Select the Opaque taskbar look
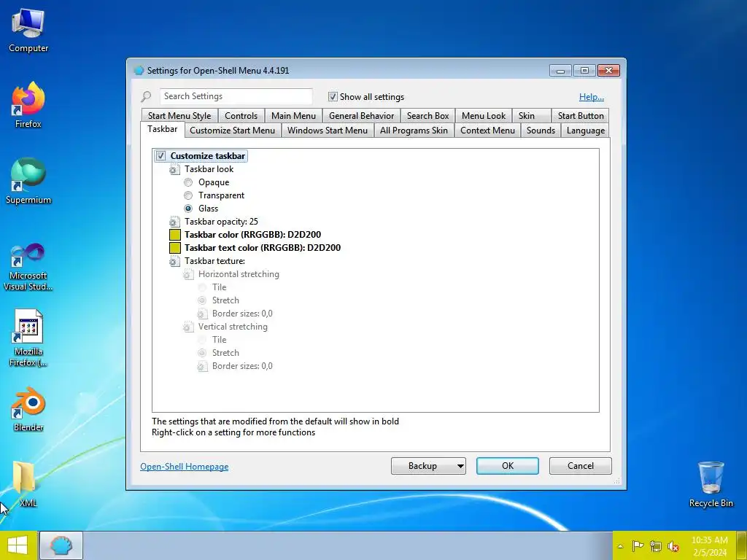 188,182
